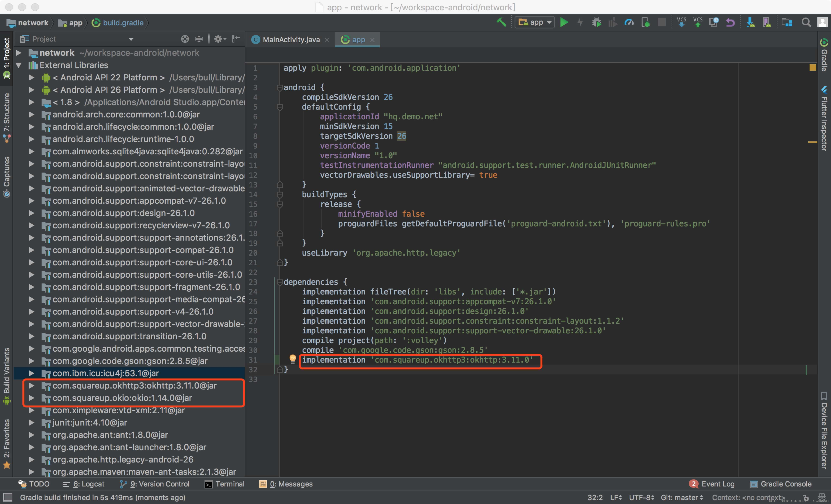
Task: Open the Project panel settings gear
Action: 220,39
